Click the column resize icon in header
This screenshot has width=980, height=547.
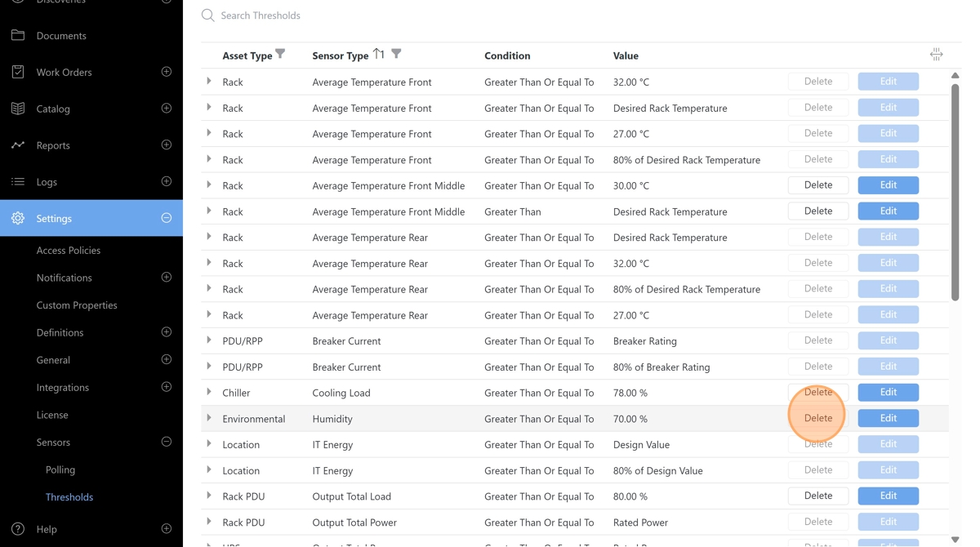pyautogui.click(x=936, y=55)
